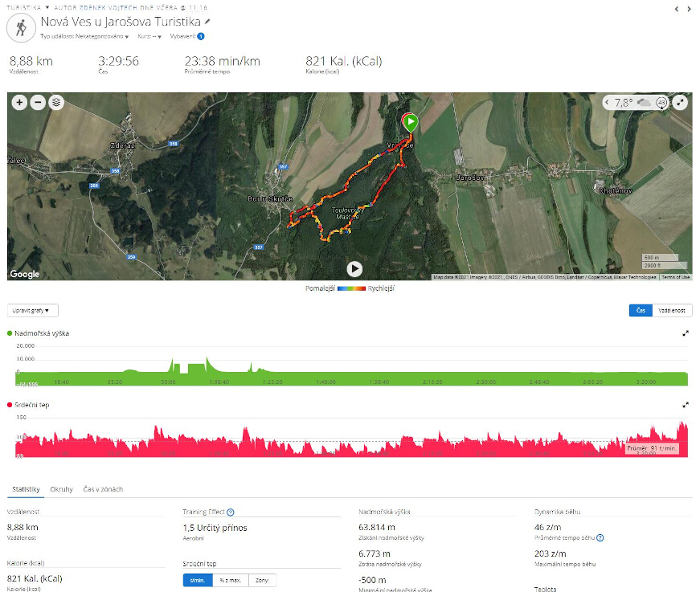The image size is (700, 592).
Task: Switch to the Okruhy tab
Action: pyautogui.click(x=61, y=489)
